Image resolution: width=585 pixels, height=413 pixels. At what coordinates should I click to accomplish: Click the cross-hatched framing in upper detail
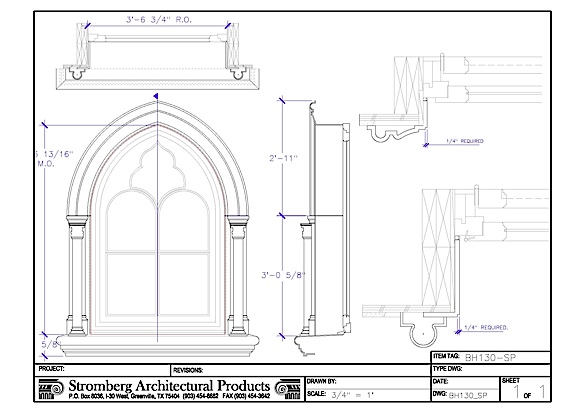click(409, 85)
